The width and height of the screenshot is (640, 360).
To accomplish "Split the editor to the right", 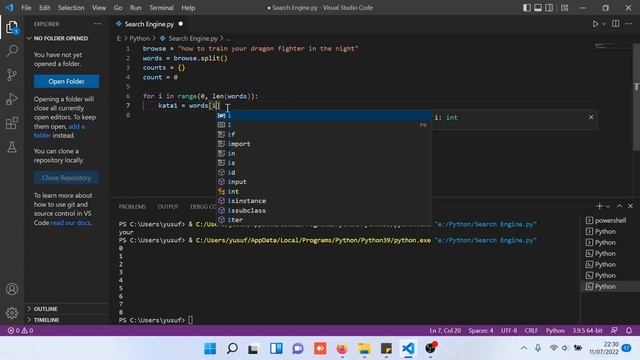I will click(x=616, y=24).
